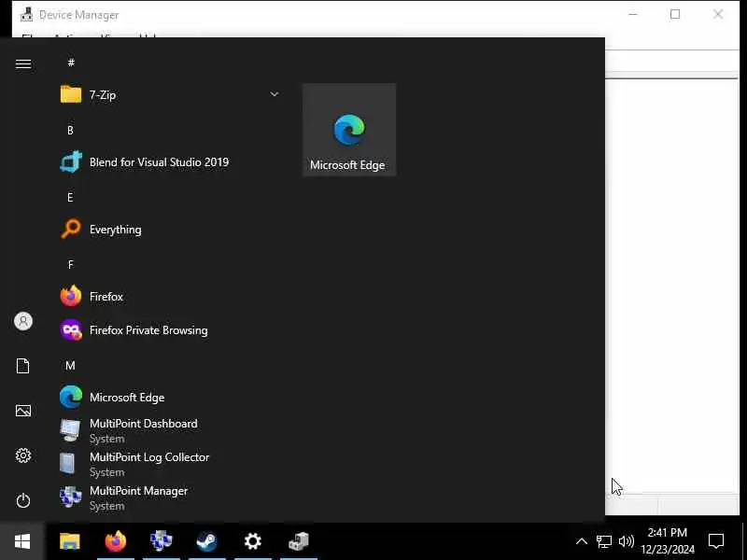Launch Blend for Visual Studio 2019
Image resolution: width=747 pixels, height=560 pixels.
pyautogui.click(x=169, y=162)
